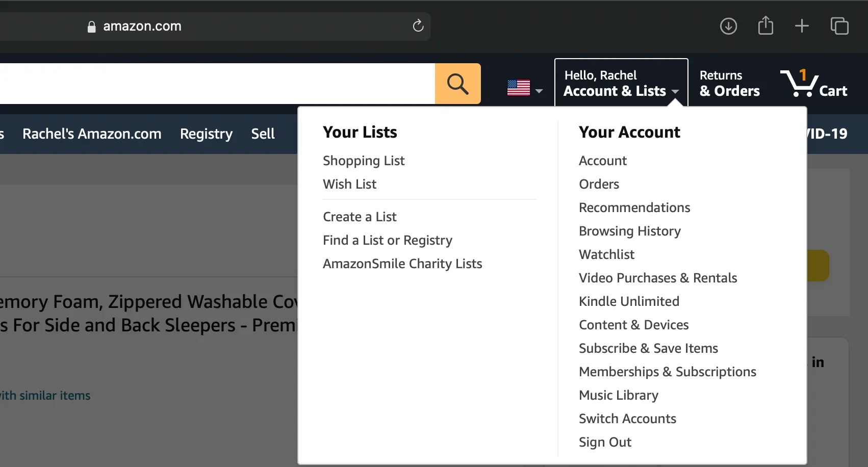Go to the Registry navigation tab

206,134
